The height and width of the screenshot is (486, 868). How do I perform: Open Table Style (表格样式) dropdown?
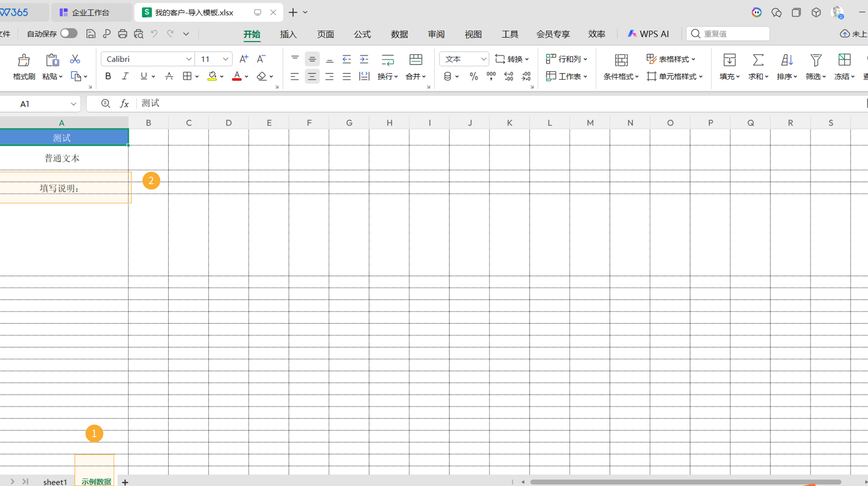[671, 59]
